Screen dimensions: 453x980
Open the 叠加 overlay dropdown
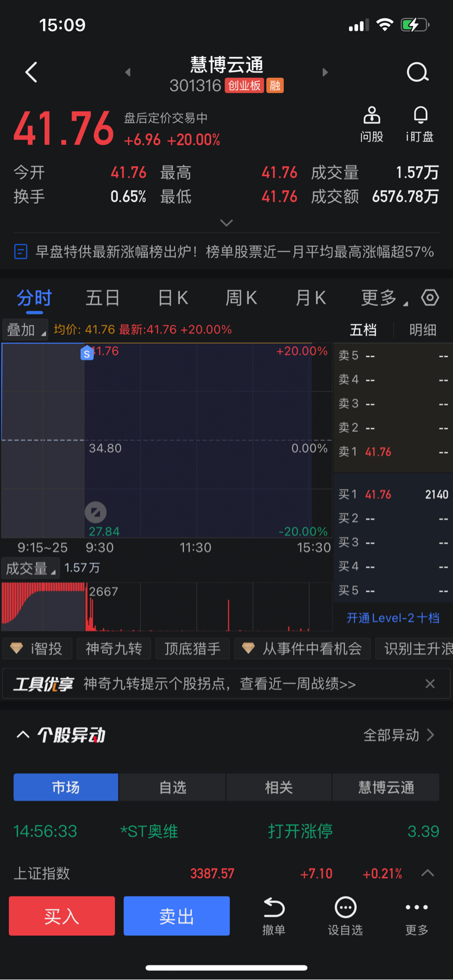click(x=25, y=330)
